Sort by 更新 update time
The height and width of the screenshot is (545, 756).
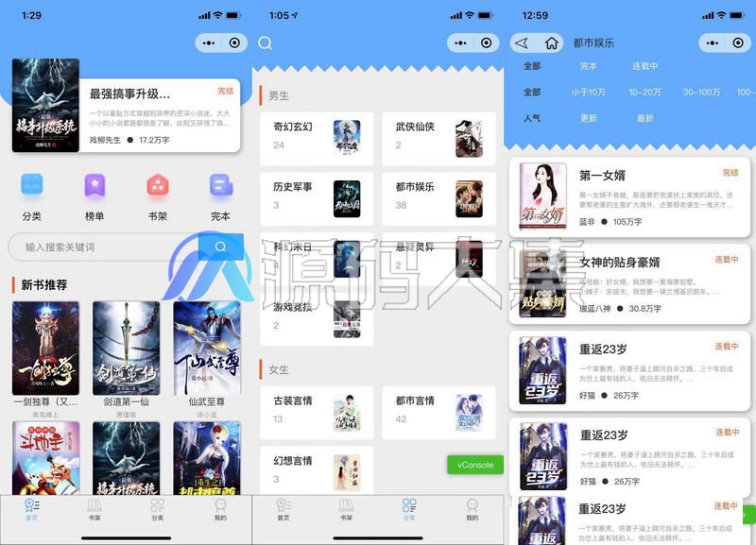tap(588, 118)
